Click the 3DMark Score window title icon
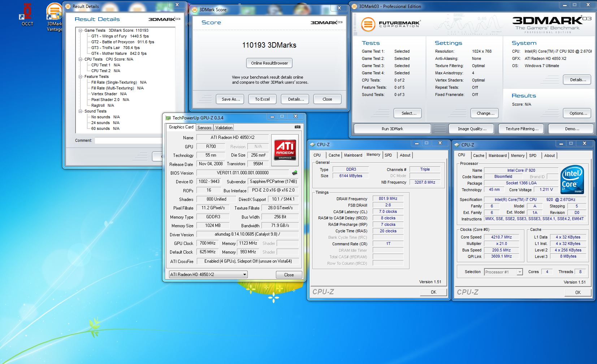This screenshot has height=364, width=597. (195, 10)
